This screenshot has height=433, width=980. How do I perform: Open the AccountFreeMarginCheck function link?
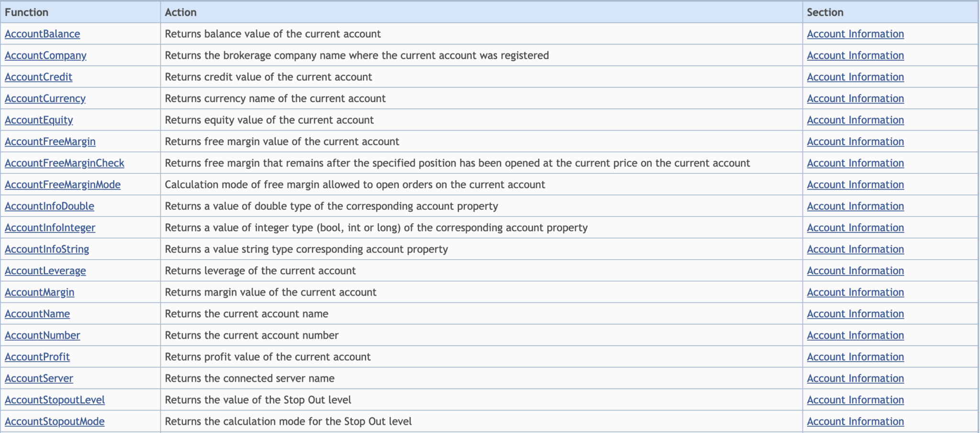click(64, 163)
